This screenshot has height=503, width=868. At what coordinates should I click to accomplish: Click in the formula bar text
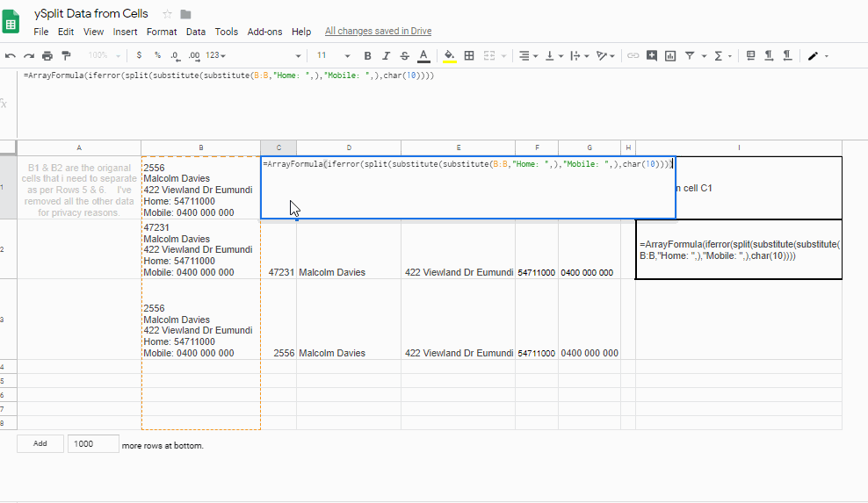(x=228, y=75)
